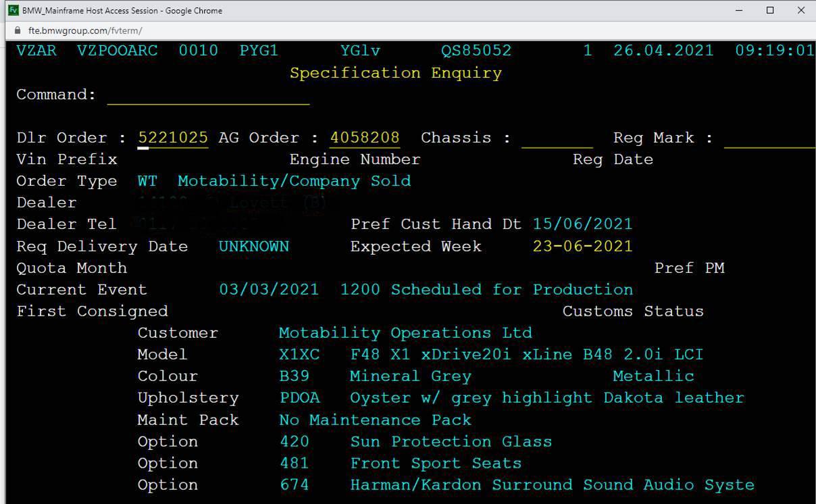
Task: Click the empty Chassis entry field
Action: pyautogui.click(x=557, y=138)
